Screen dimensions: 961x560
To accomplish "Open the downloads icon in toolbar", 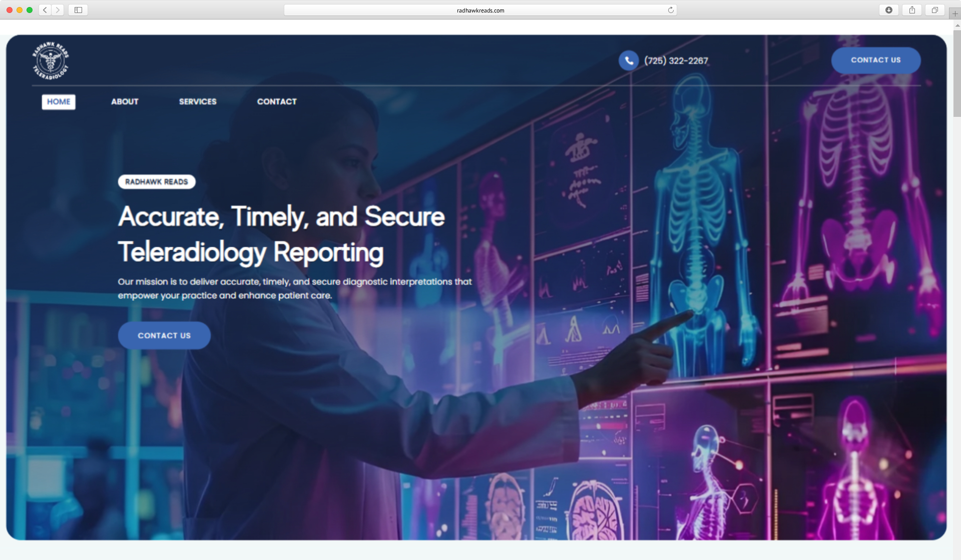I will click(888, 10).
